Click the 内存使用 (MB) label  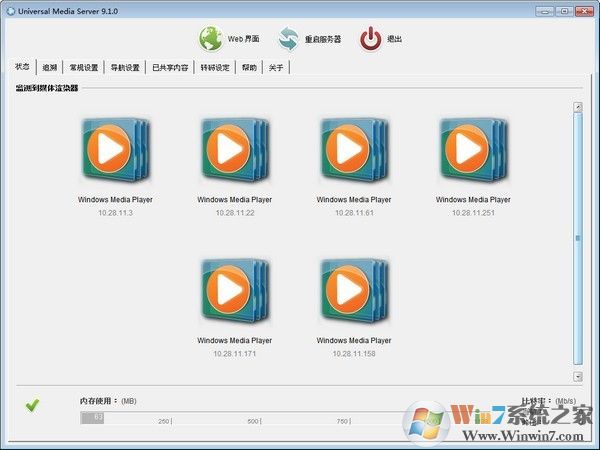[108, 401]
